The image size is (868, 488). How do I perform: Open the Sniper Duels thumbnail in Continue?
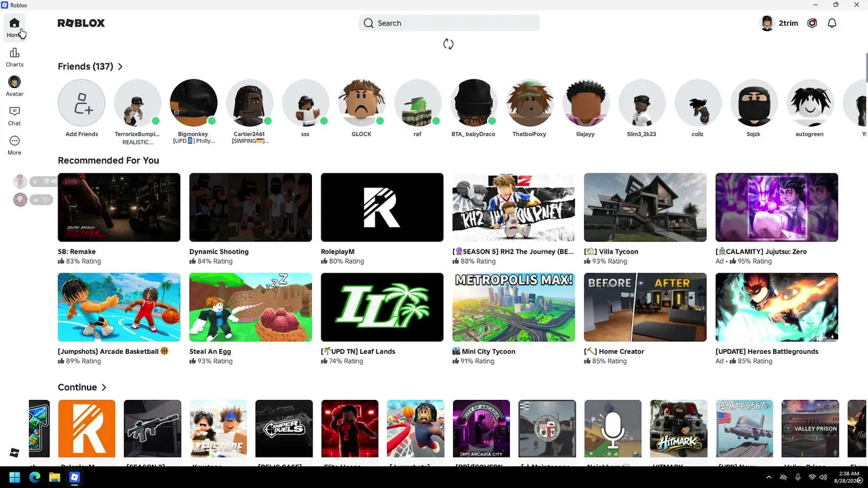[284, 429]
